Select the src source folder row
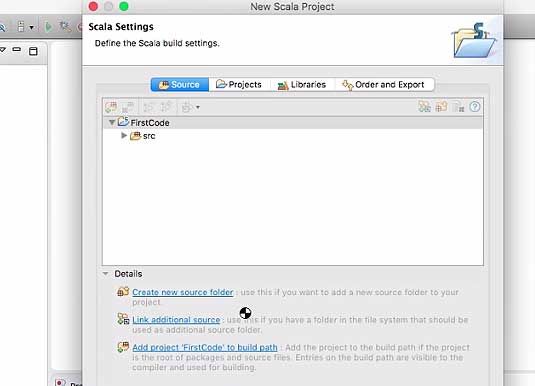Viewport: 535px width, 386px height. pos(293,136)
